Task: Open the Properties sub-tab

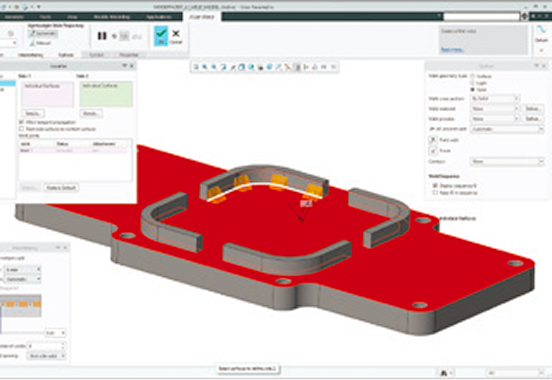Action: tap(129, 55)
